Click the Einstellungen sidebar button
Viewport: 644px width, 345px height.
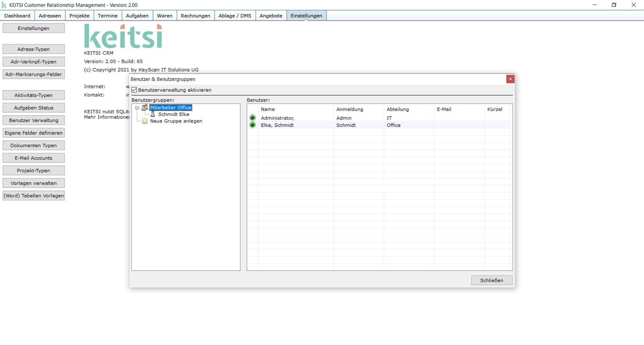[x=33, y=28]
